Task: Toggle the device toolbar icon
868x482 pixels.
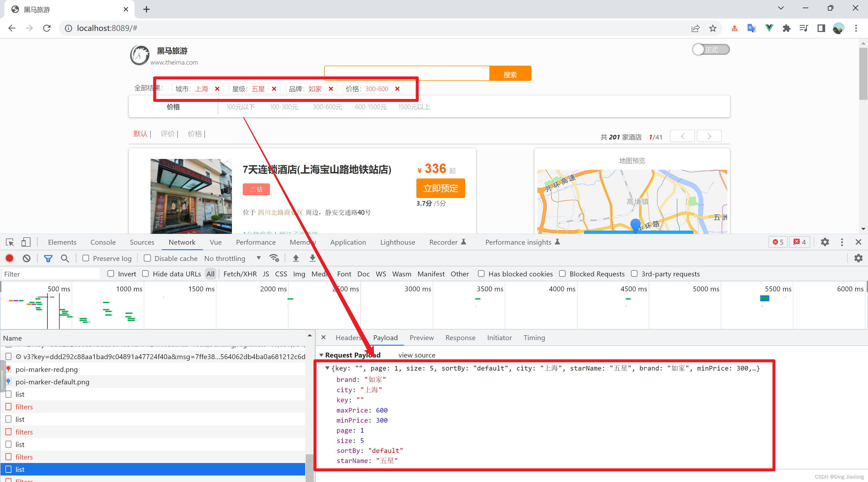Action: click(x=26, y=242)
